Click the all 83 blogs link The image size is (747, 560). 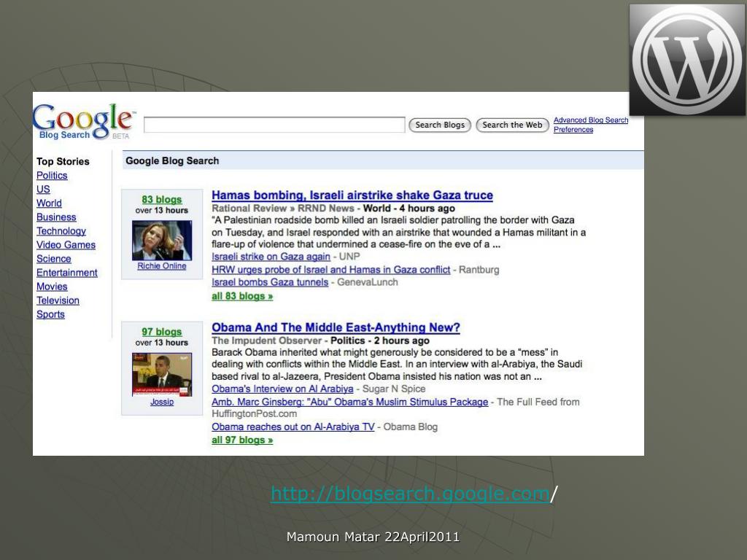pos(242,296)
